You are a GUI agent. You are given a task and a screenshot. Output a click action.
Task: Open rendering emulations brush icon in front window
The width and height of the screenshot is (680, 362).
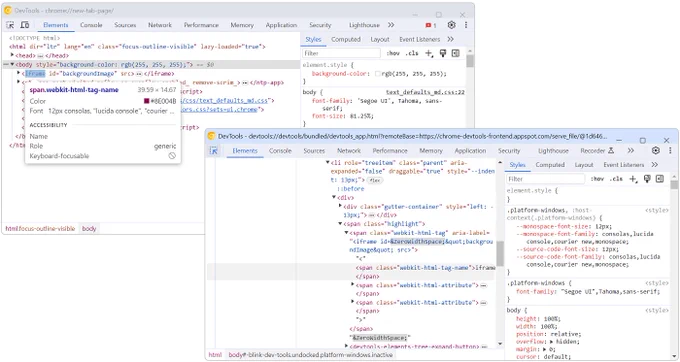(x=647, y=179)
